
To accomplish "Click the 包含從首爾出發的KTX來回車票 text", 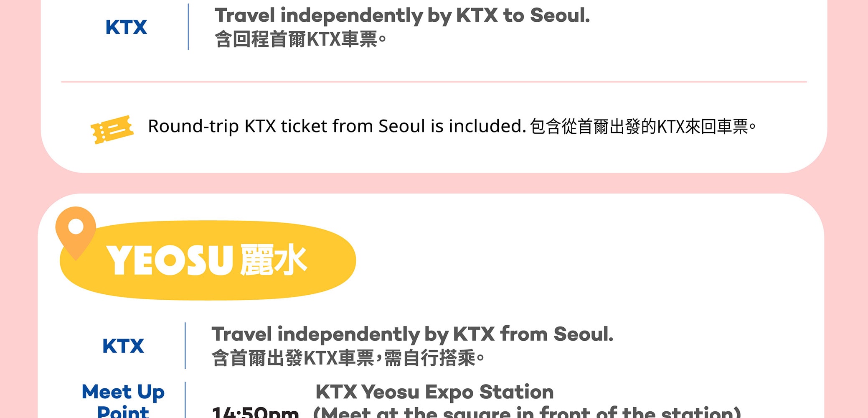I will pos(642,127).
